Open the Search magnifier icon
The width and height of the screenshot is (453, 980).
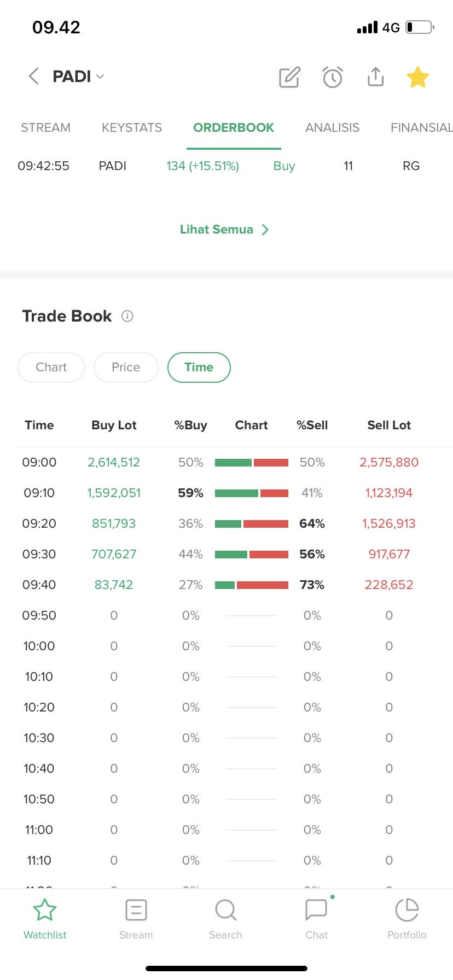[x=225, y=911]
